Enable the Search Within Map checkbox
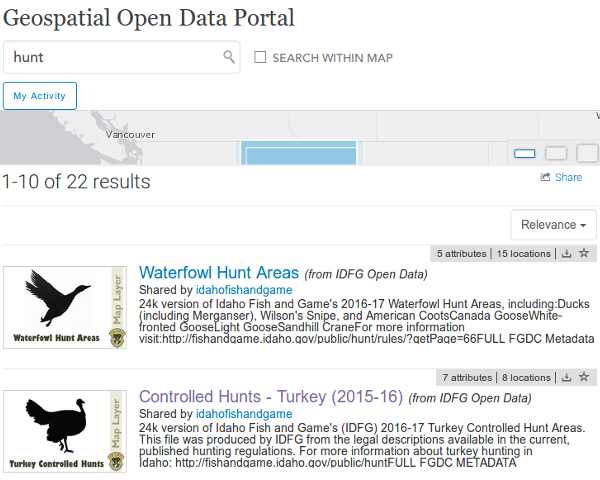Viewport: 600px width, 480px height. click(x=260, y=58)
